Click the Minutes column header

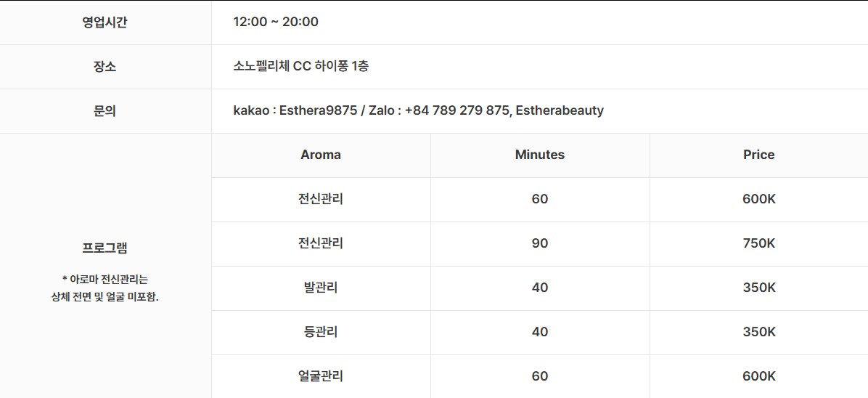tap(540, 155)
